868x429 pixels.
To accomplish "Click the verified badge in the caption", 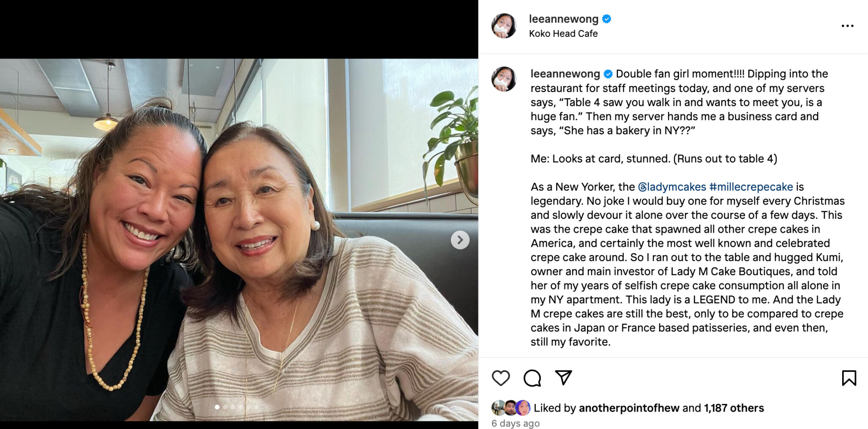I will click(608, 74).
